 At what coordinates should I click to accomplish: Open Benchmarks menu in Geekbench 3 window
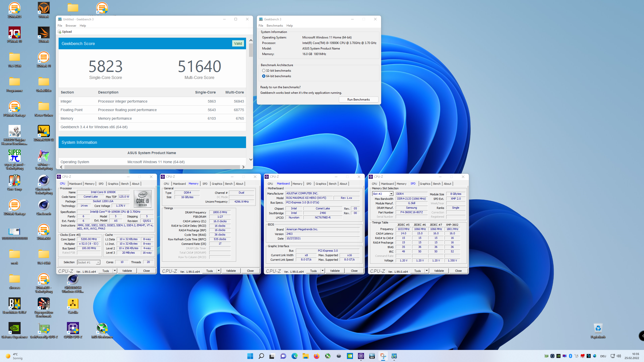(x=275, y=26)
